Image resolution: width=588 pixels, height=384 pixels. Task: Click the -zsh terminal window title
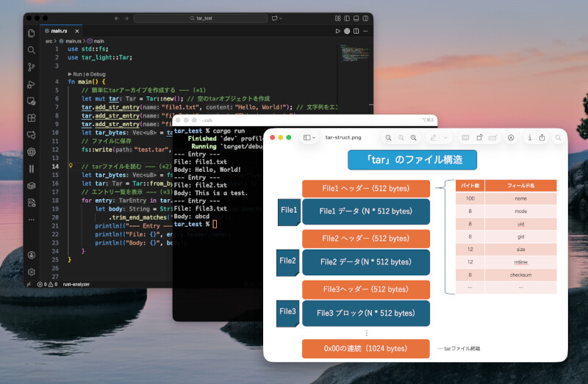point(207,120)
